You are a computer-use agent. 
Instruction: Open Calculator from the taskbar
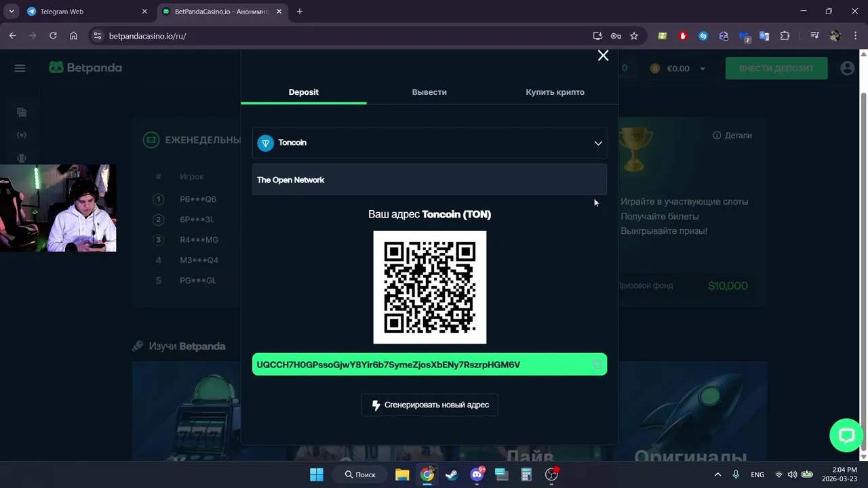pyautogui.click(x=526, y=474)
